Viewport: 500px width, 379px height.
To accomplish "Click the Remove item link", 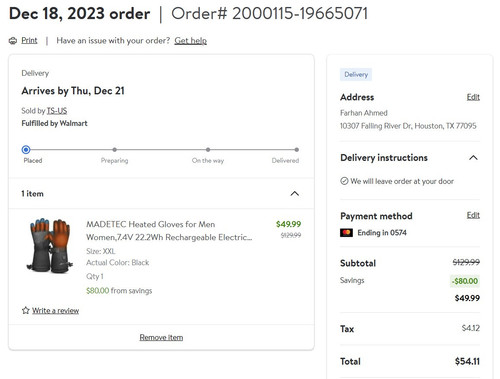I will (x=161, y=337).
